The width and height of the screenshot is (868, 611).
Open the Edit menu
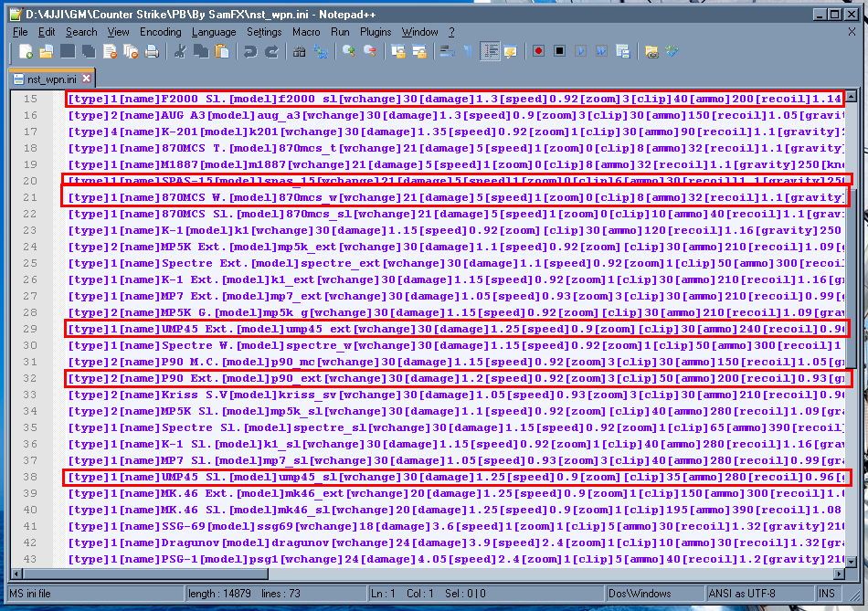(x=47, y=32)
